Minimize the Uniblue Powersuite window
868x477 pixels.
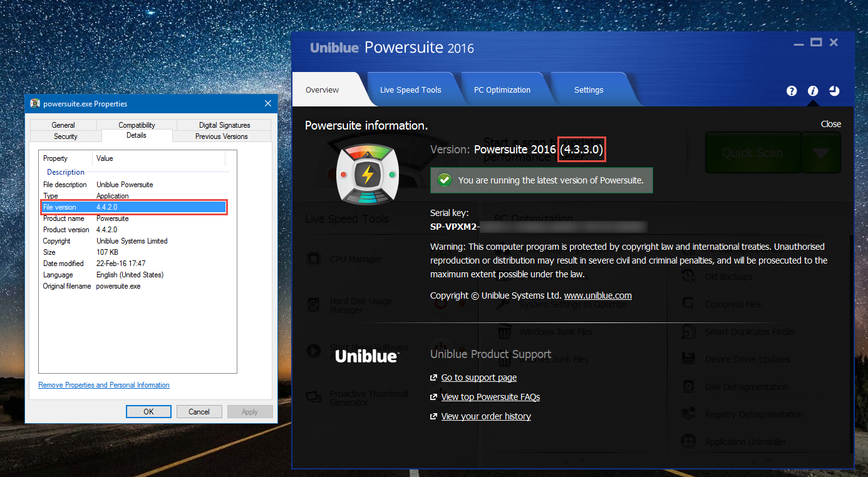point(798,43)
